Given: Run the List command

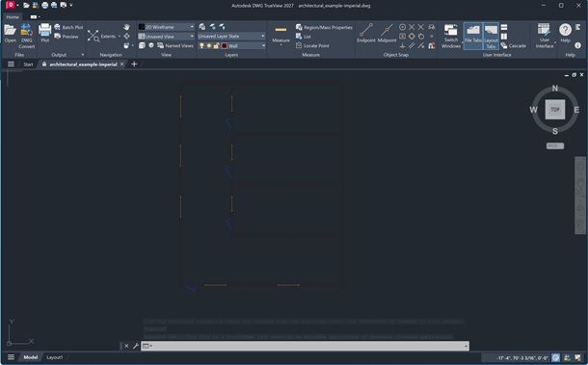Looking at the screenshot, I should click(x=304, y=37).
